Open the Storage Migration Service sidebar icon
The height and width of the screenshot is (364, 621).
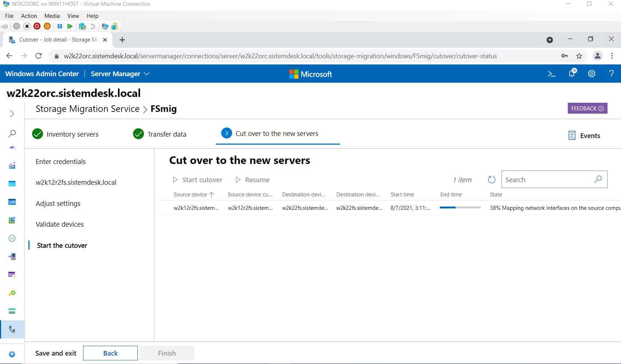(12, 329)
